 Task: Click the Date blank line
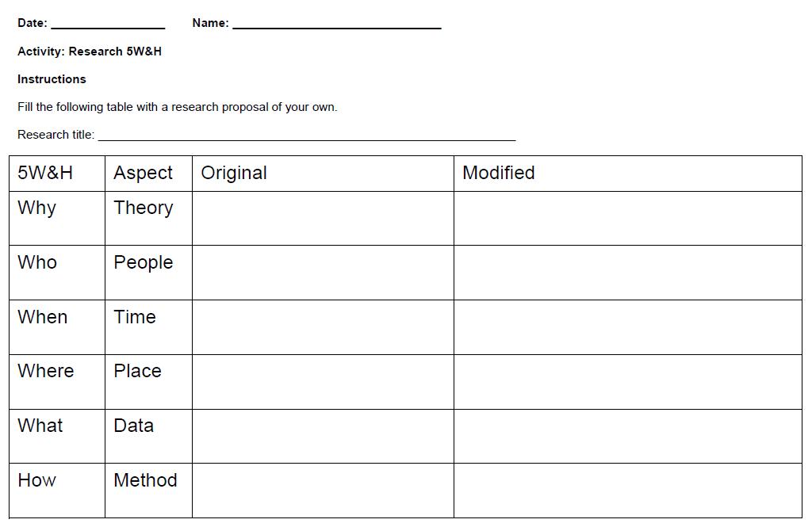[x=108, y=24]
